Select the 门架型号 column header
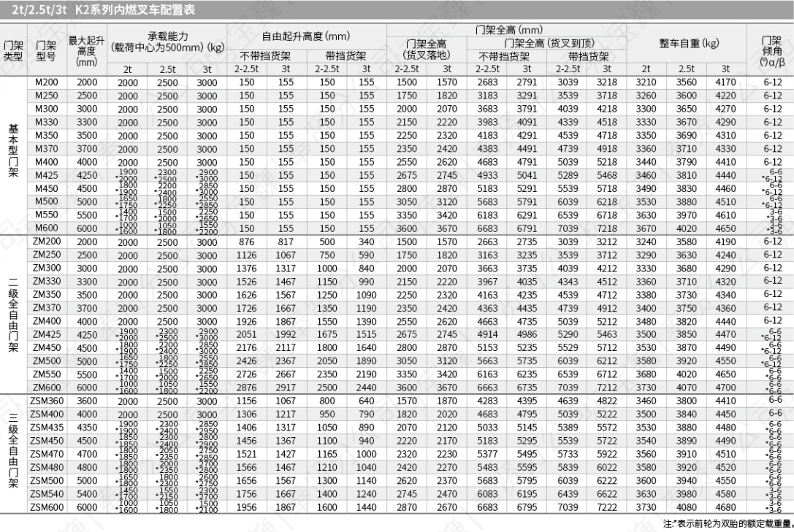The width and height of the screenshot is (794, 532). click(x=46, y=50)
